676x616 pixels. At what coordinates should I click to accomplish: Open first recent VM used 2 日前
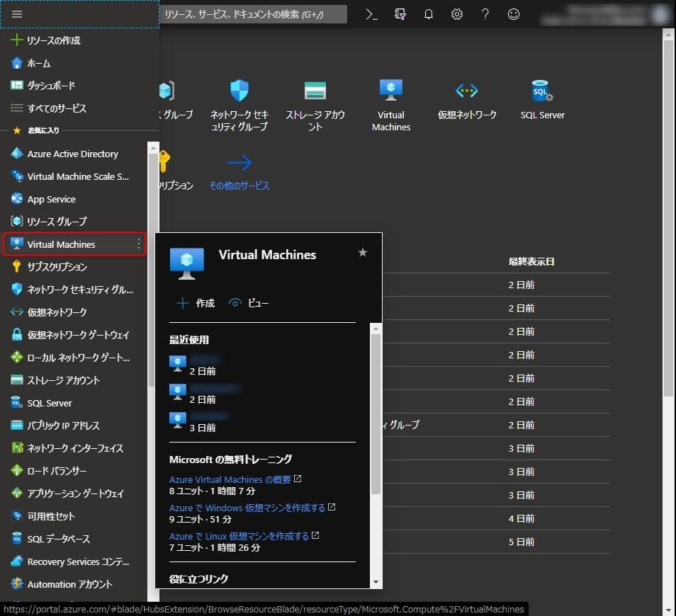[194, 365]
